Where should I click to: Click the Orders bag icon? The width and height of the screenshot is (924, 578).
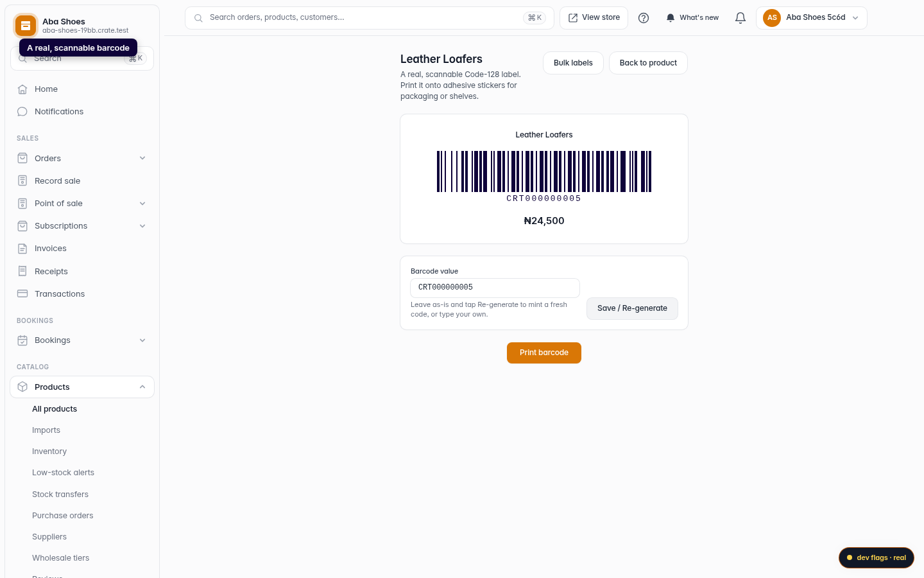(x=22, y=158)
